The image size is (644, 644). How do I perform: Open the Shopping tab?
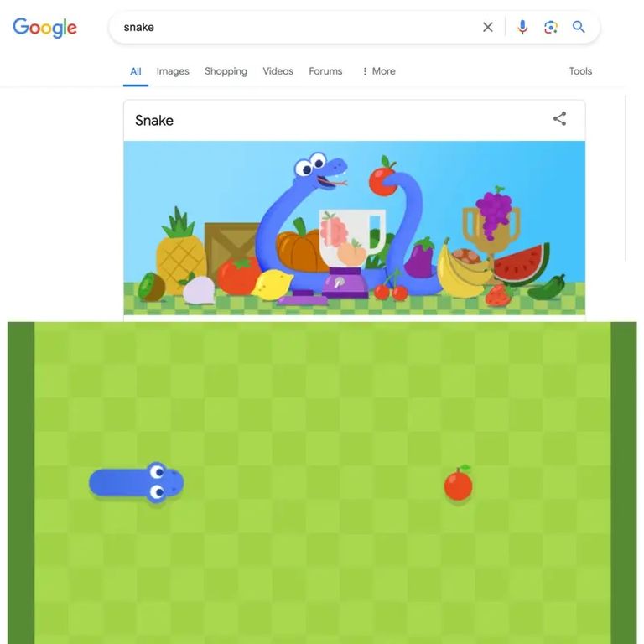point(226,71)
